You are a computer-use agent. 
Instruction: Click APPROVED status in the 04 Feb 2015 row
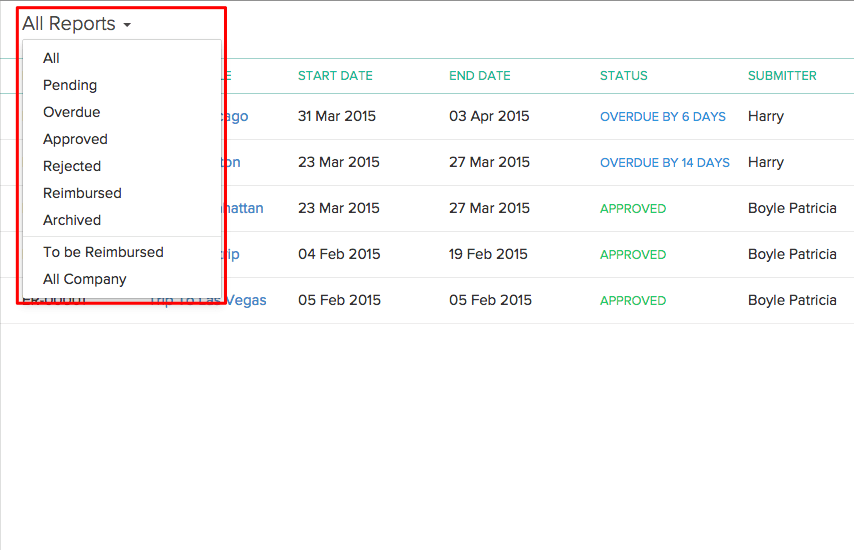(x=633, y=254)
